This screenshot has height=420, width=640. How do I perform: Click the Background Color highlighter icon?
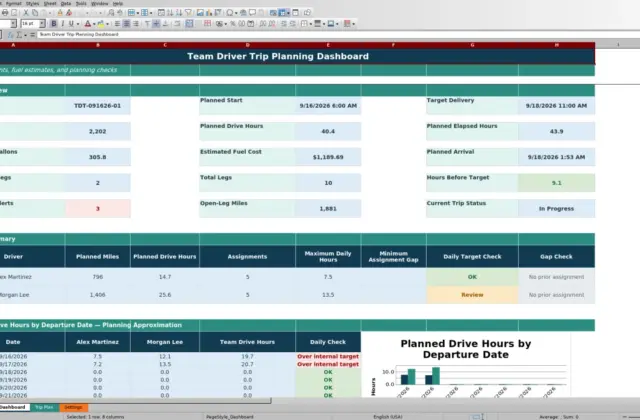point(101,24)
